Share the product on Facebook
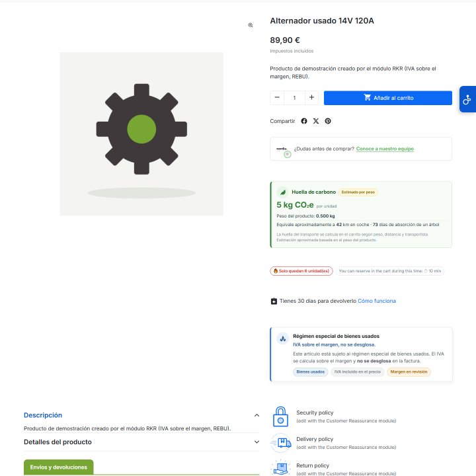476x476 pixels. coord(304,121)
